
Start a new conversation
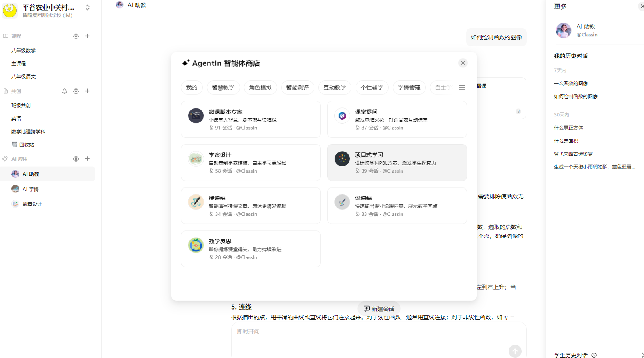click(379, 309)
